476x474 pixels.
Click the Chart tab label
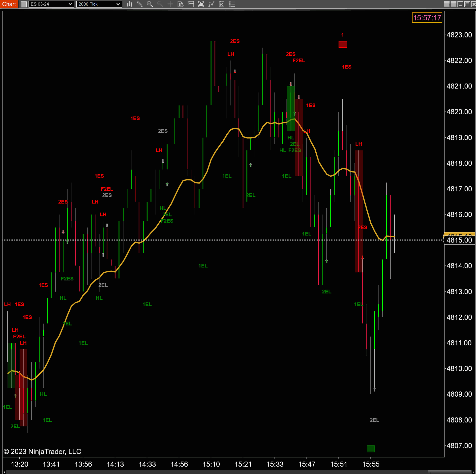[x=9, y=4]
